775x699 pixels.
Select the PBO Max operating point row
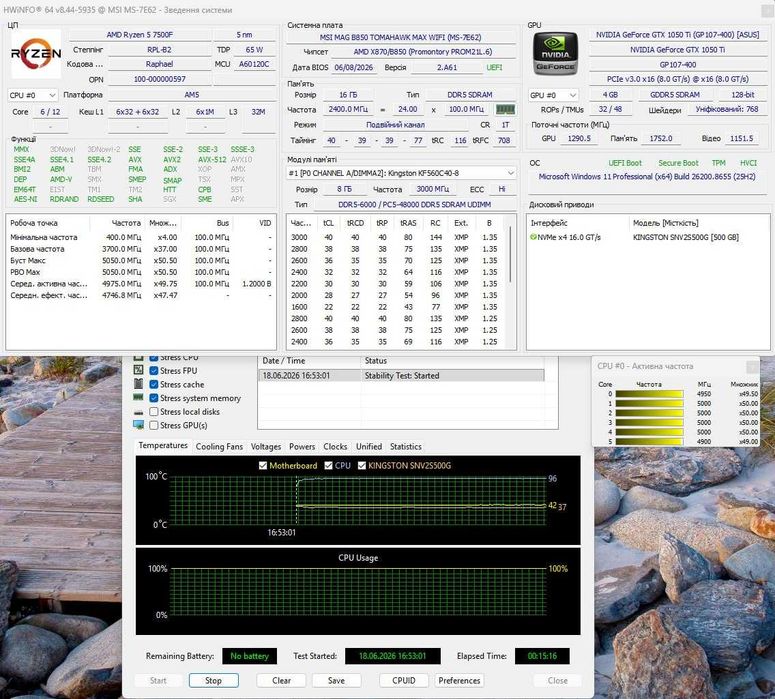tap(141, 272)
